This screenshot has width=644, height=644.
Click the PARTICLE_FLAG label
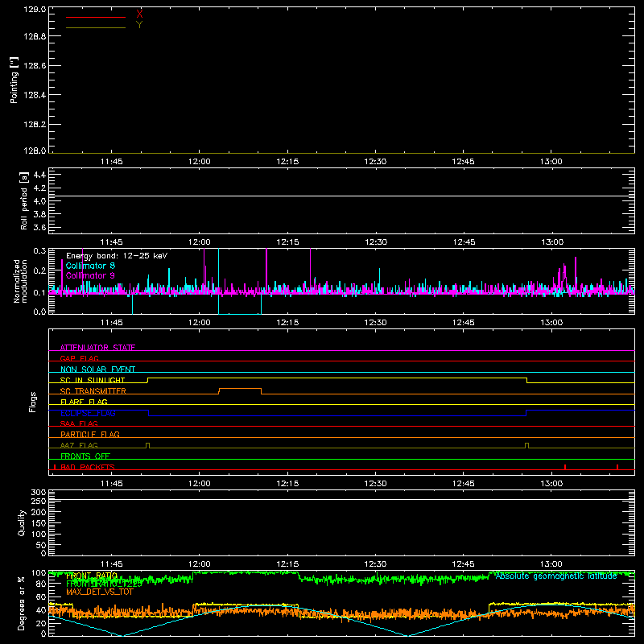click(90, 434)
